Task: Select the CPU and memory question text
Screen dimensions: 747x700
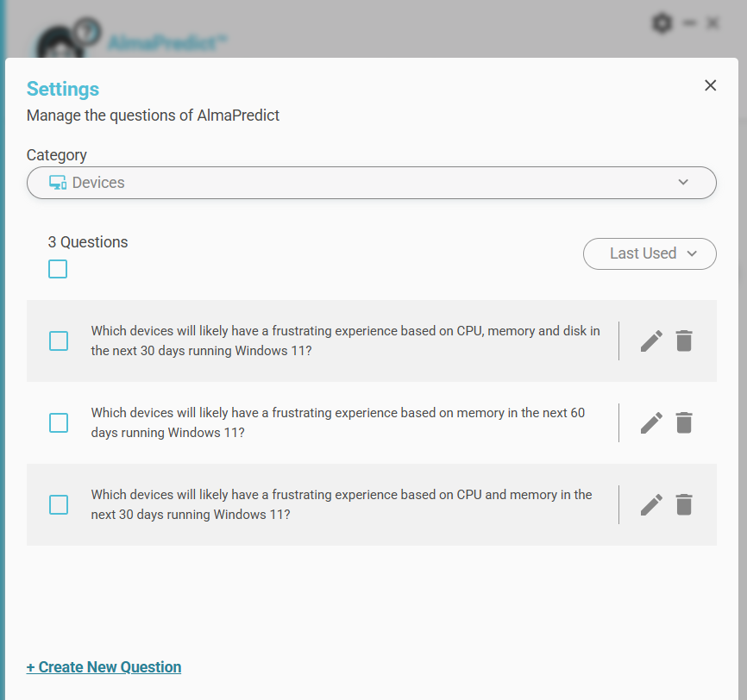Action: (x=342, y=505)
